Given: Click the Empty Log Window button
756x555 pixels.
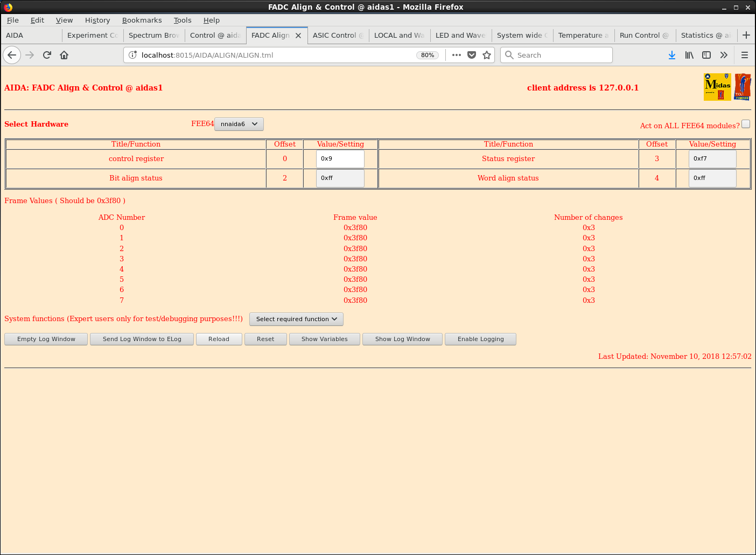Looking at the screenshot, I should (x=46, y=339).
